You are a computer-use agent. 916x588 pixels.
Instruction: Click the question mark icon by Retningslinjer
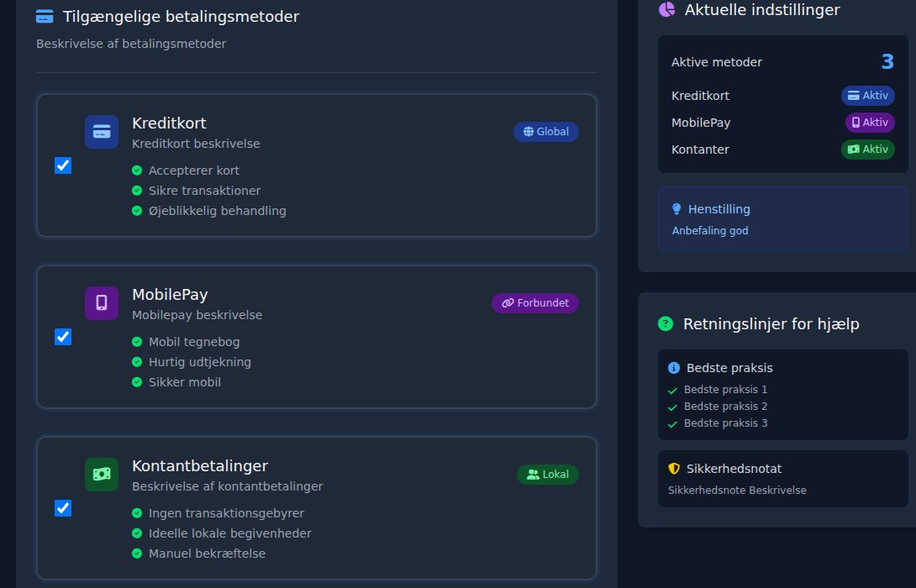tap(666, 323)
